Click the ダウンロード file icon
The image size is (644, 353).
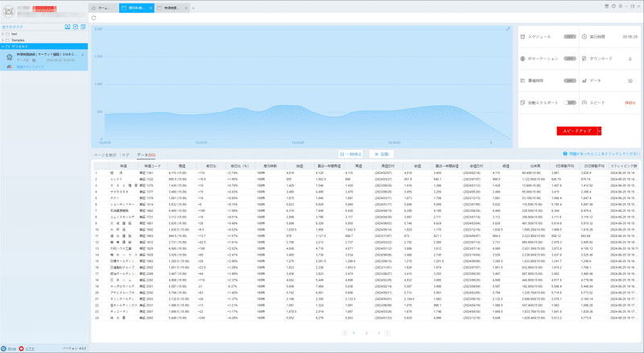pyautogui.click(x=584, y=59)
